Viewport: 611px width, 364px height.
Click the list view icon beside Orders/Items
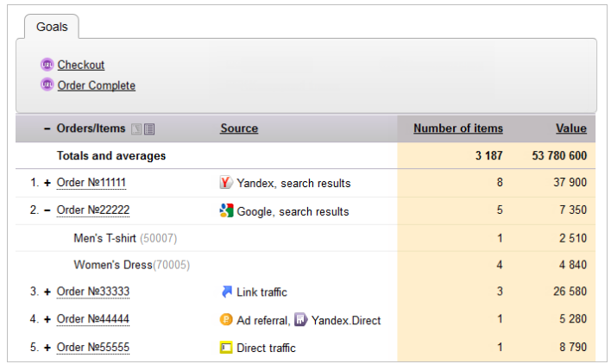tap(149, 129)
